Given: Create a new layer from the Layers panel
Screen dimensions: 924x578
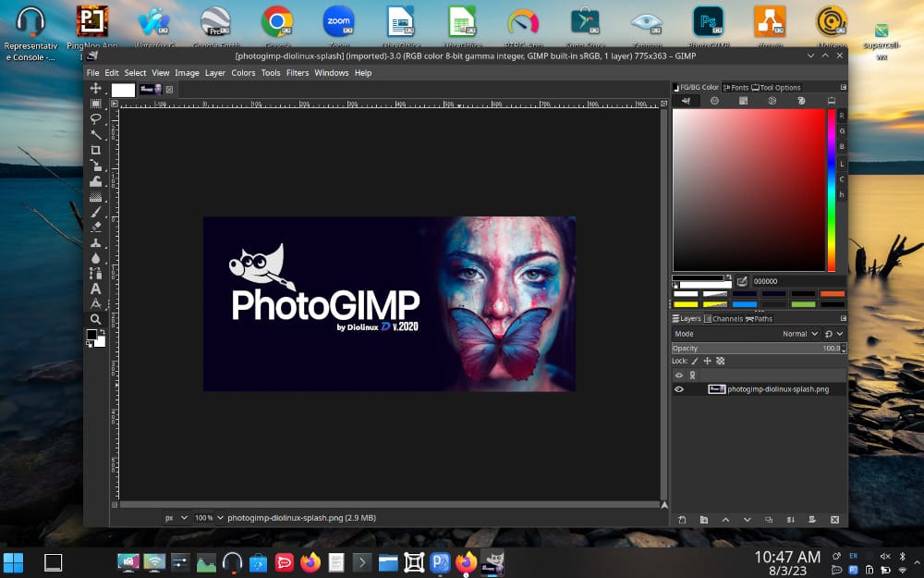Looking at the screenshot, I should tap(682, 520).
